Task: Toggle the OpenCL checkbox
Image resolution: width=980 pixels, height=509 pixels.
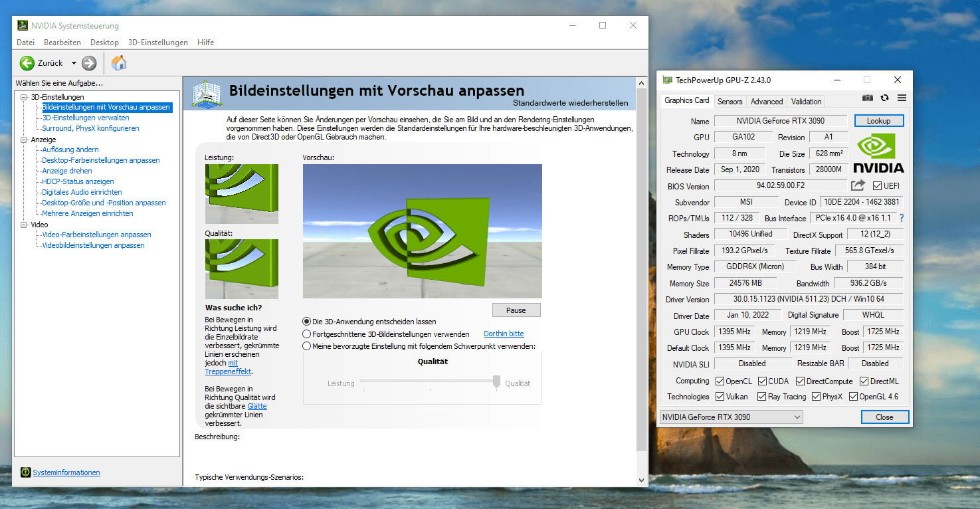Action: [720, 381]
